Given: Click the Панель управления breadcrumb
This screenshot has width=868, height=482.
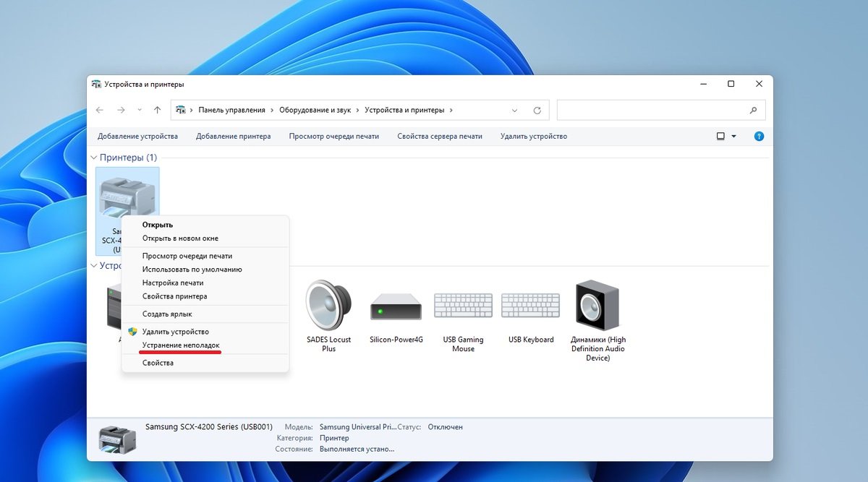Looking at the screenshot, I should pos(232,110).
